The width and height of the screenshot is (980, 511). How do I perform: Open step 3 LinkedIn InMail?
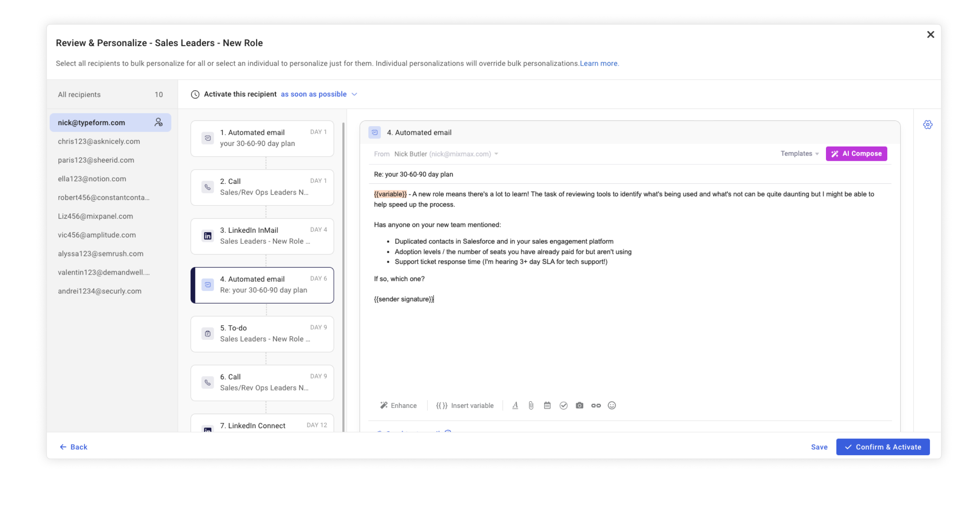click(x=262, y=236)
